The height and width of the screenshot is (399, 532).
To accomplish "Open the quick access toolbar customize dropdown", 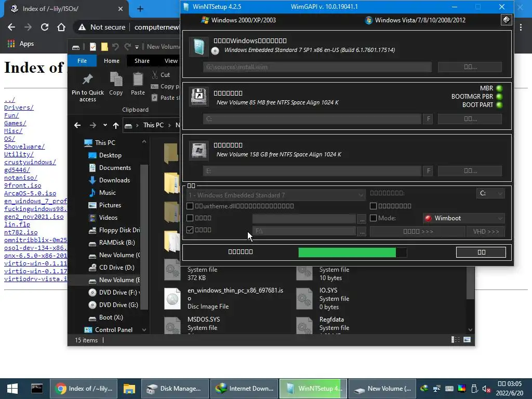I will point(137,47).
